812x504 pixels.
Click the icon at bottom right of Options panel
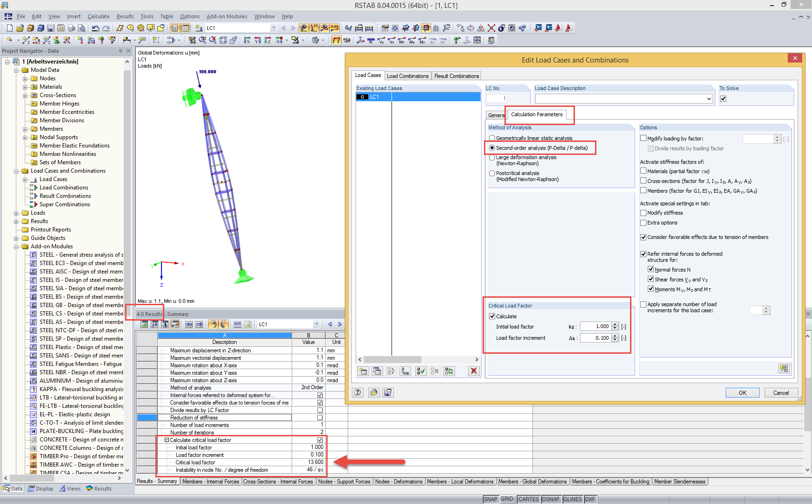pos(784,369)
